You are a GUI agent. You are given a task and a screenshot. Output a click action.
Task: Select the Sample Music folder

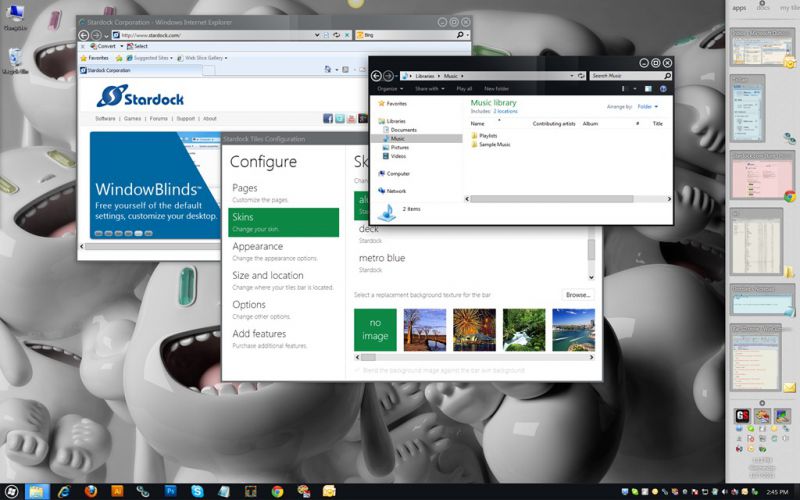tap(494, 145)
